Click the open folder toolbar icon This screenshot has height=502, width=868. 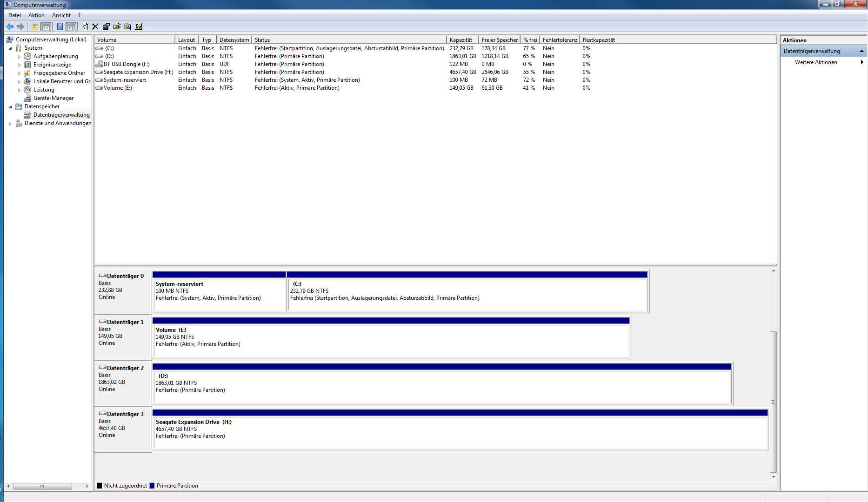point(117,26)
